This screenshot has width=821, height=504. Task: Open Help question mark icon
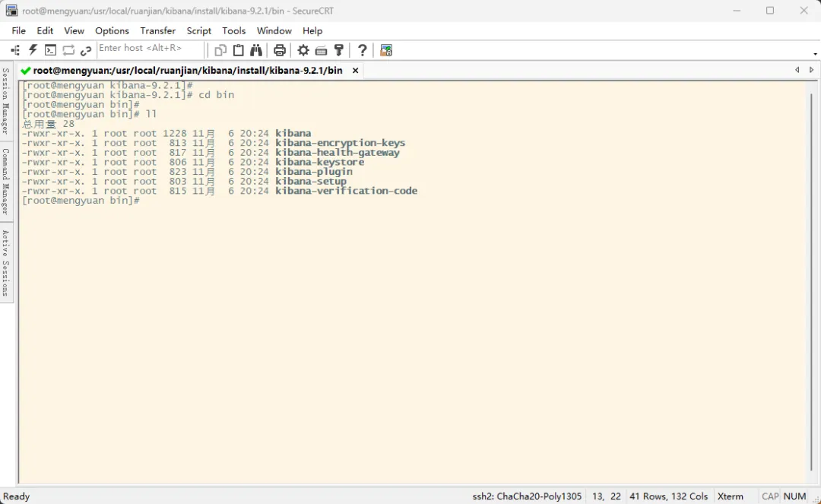click(x=362, y=50)
